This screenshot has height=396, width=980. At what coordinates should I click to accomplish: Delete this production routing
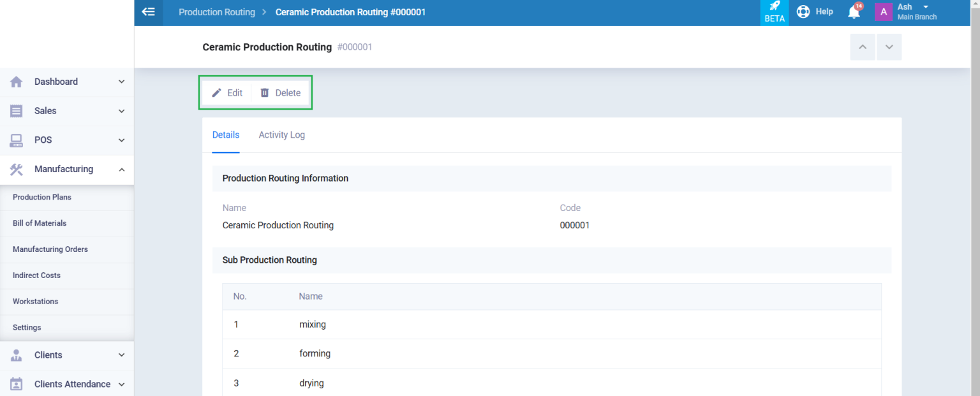tap(280, 92)
